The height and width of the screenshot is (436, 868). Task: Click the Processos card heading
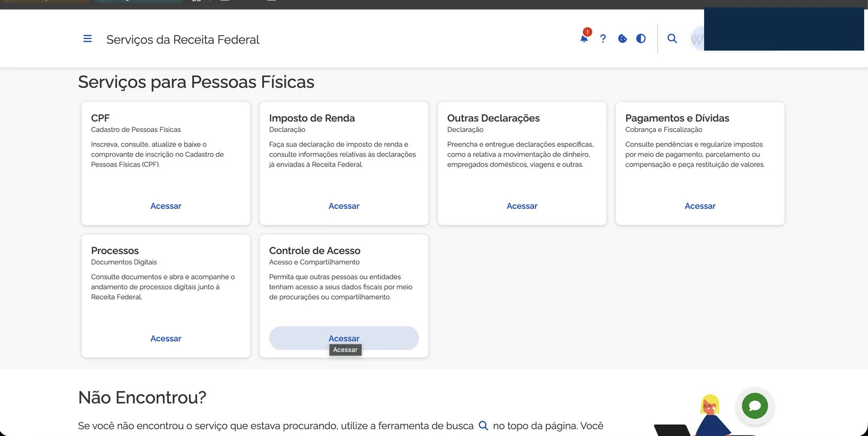coord(115,250)
